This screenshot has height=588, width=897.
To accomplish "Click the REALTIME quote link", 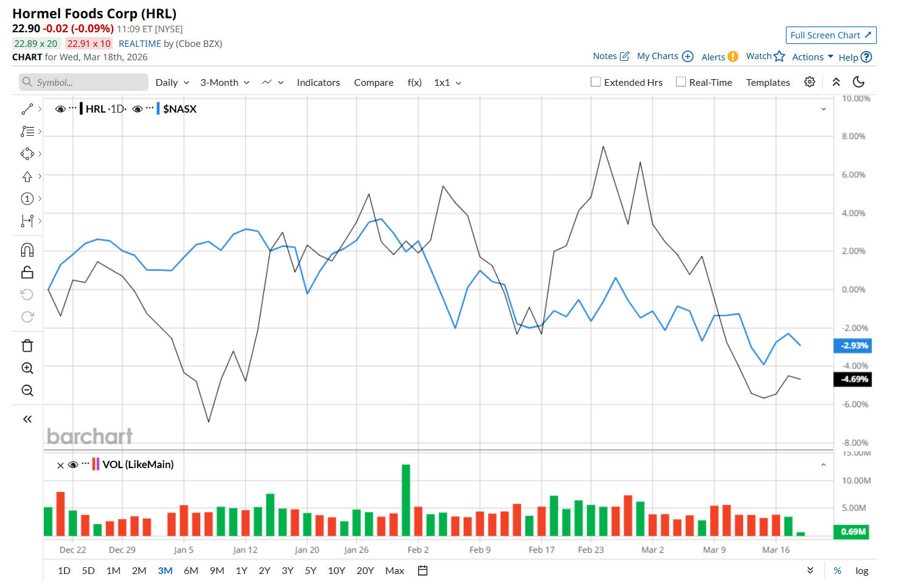I will pyautogui.click(x=140, y=43).
